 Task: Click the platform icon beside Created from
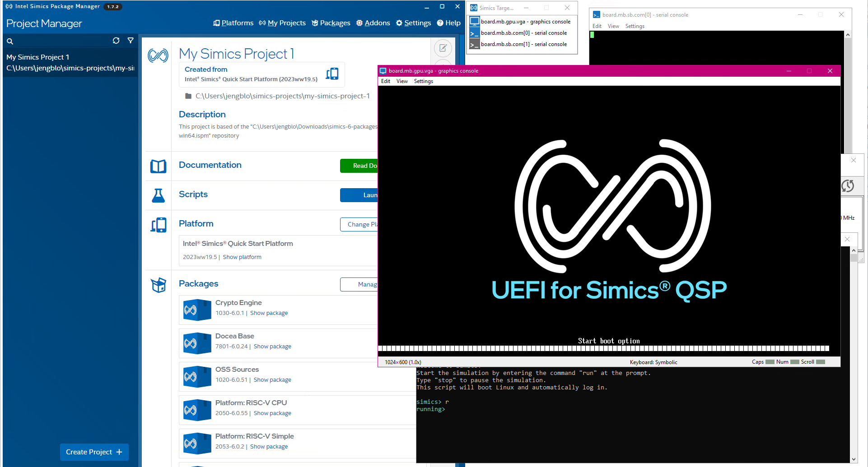click(x=332, y=74)
